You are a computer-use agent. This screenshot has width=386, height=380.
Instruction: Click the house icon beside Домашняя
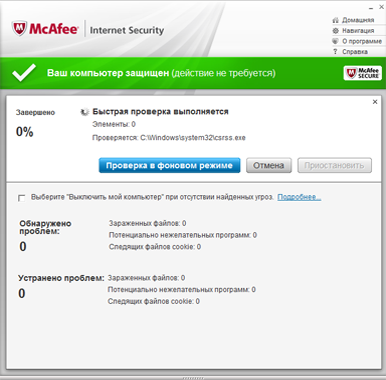(x=335, y=20)
